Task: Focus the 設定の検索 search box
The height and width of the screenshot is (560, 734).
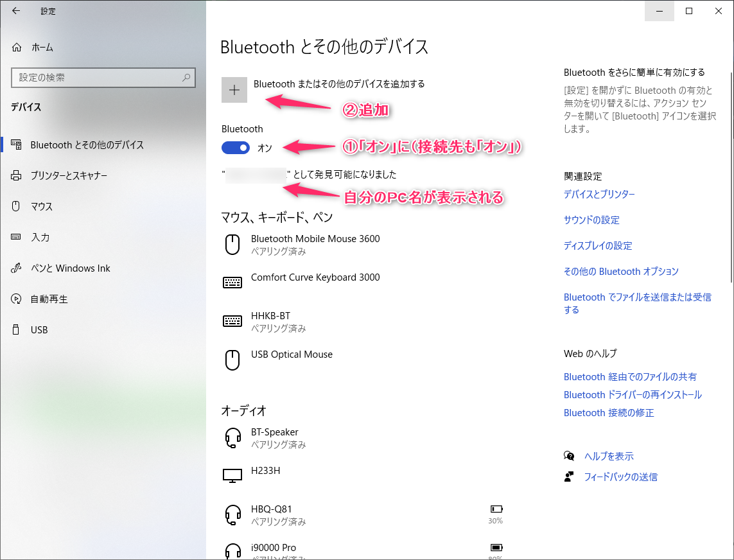Action: (103, 78)
